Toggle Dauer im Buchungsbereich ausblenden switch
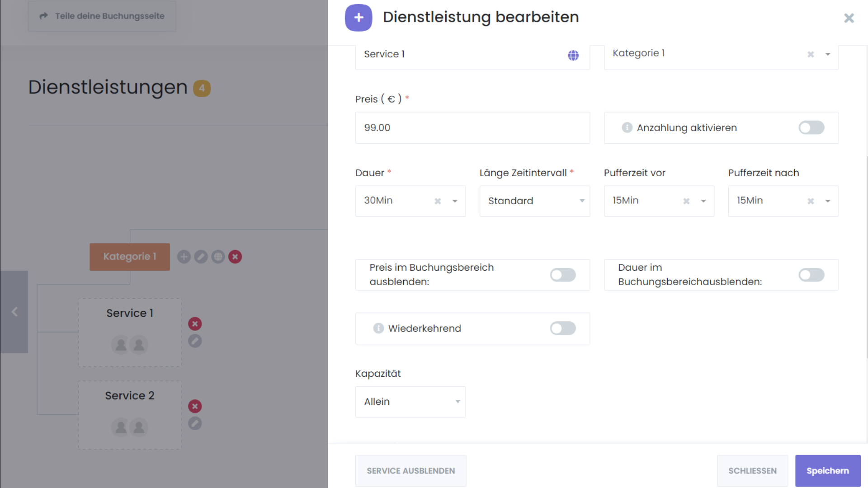The image size is (868, 488). 811,275
